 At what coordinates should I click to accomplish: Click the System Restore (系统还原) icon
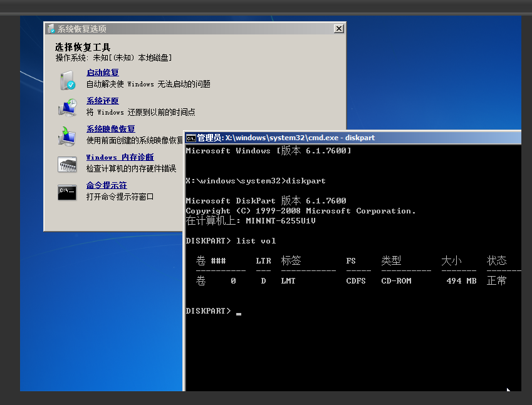tap(67, 108)
